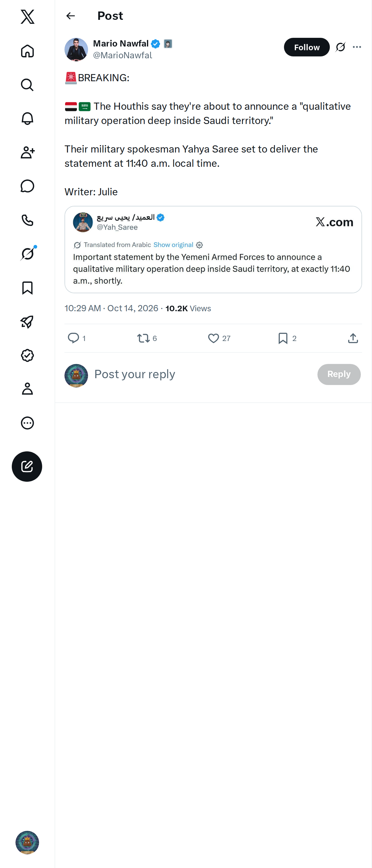Image resolution: width=372 pixels, height=868 pixels.
Task: Open the Bookmarks sidebar icon
Action: (x=27, y=288)
